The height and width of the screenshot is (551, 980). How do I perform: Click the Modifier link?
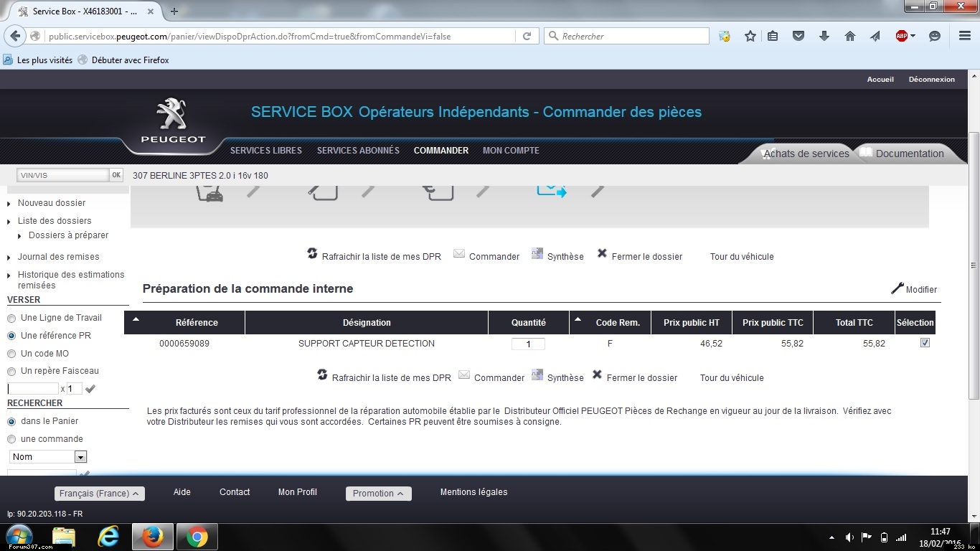click(921, 290)
